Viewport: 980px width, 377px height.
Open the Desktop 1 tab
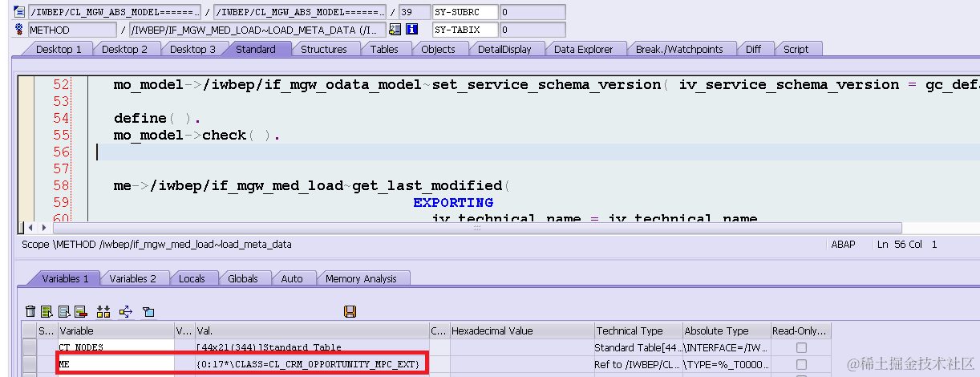(59, 49)
